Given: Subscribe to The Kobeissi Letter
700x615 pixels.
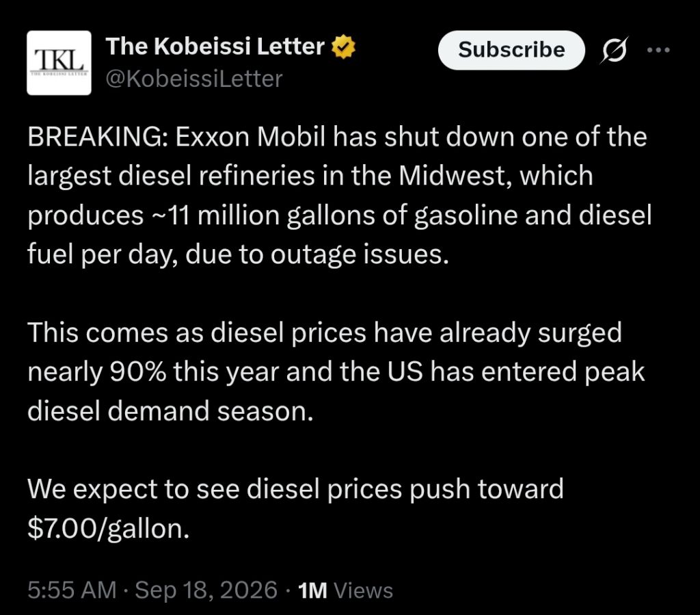Looking at the screenshot, I should (511, 50).
